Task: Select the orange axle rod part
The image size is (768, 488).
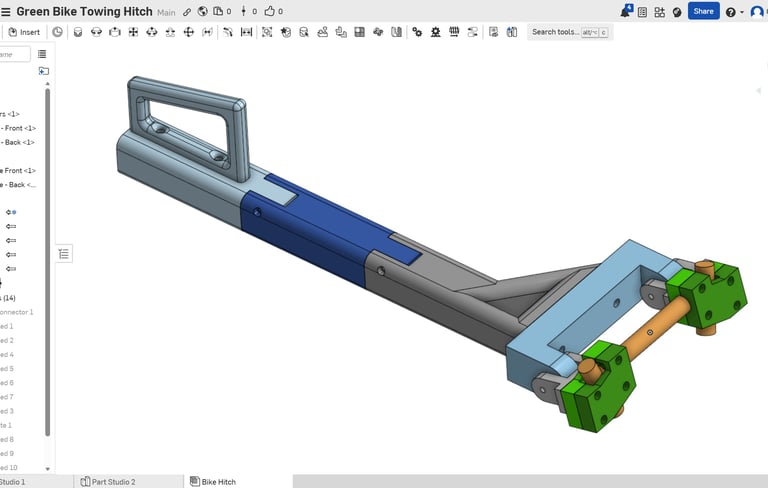Action: click(651, 334)
